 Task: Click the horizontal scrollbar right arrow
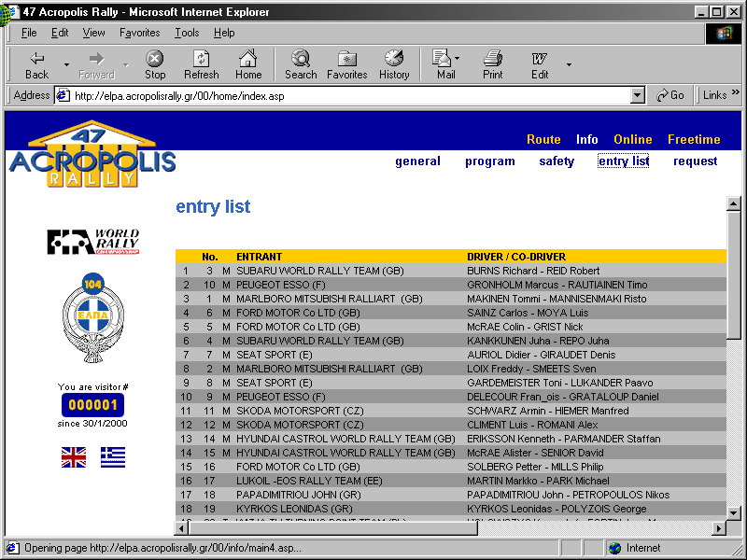pyautogui.click(x=719, y=527)
